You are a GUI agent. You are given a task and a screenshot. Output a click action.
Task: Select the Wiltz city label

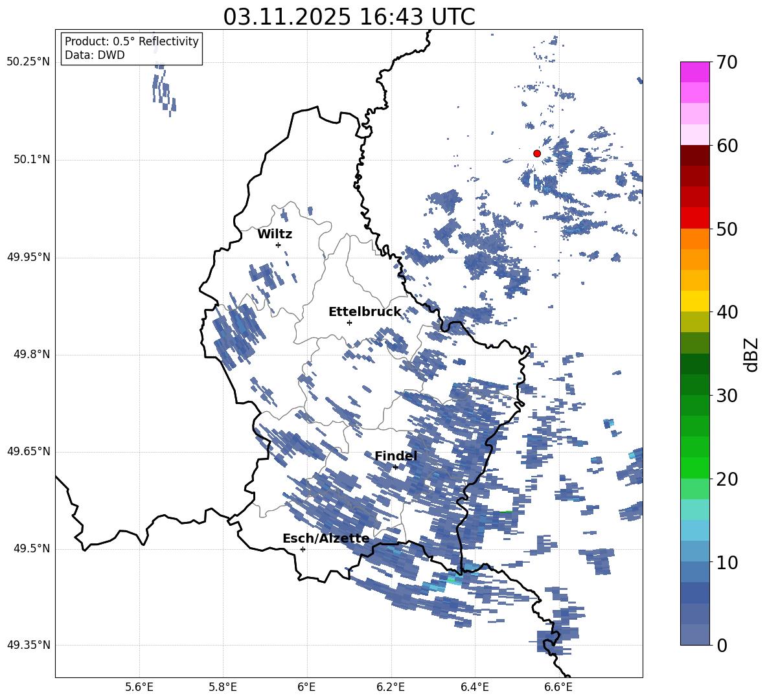[275, 234]
